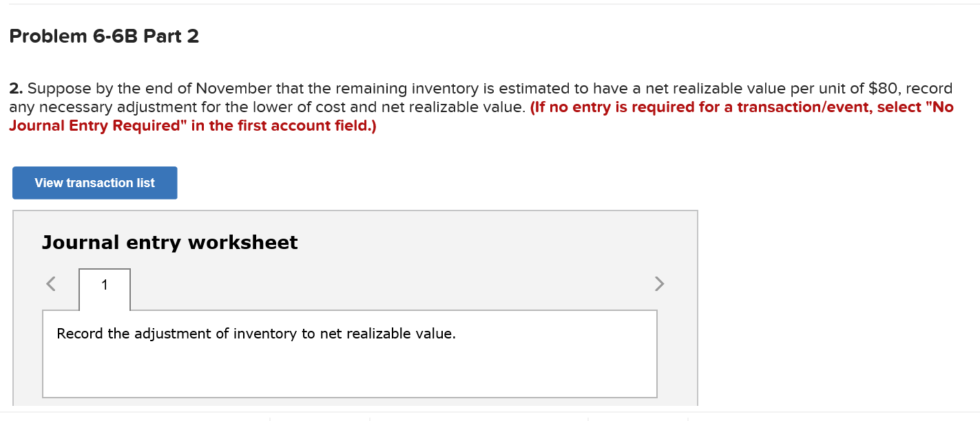Viewport: 980px width, 421px height.
Task: Click the next-page arrow at the worksheet's right edge
Action: coord(659,283)
